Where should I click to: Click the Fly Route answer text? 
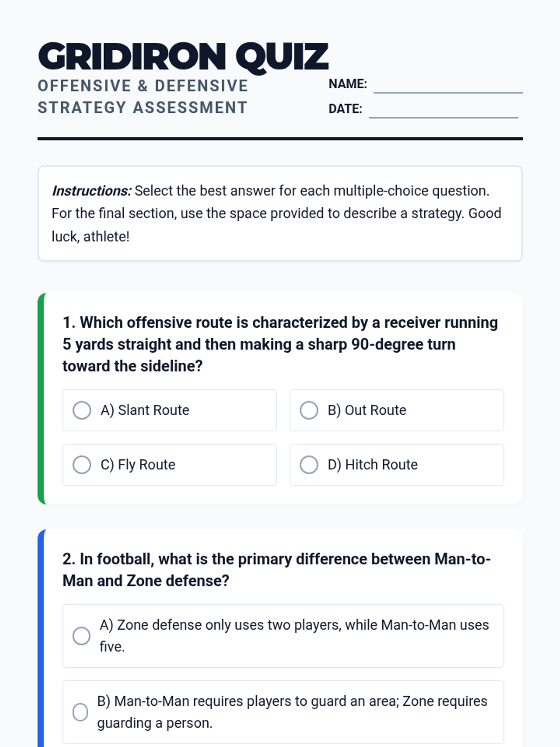[138, 465]
